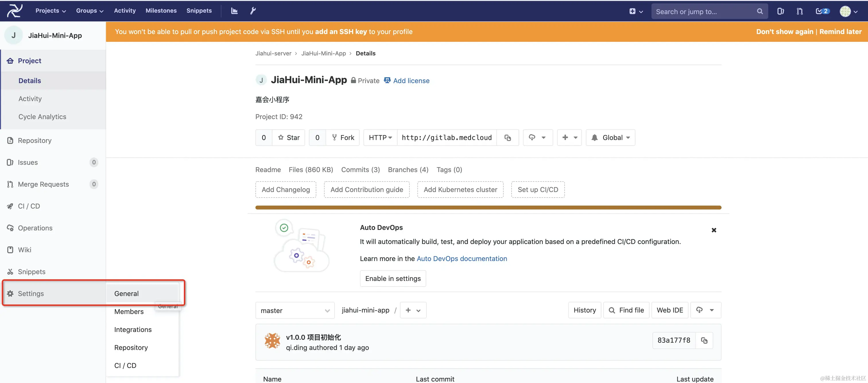Click Add Kubernetes cluster button
This screenshot has width=868, height=383.
tap(460, 189)
